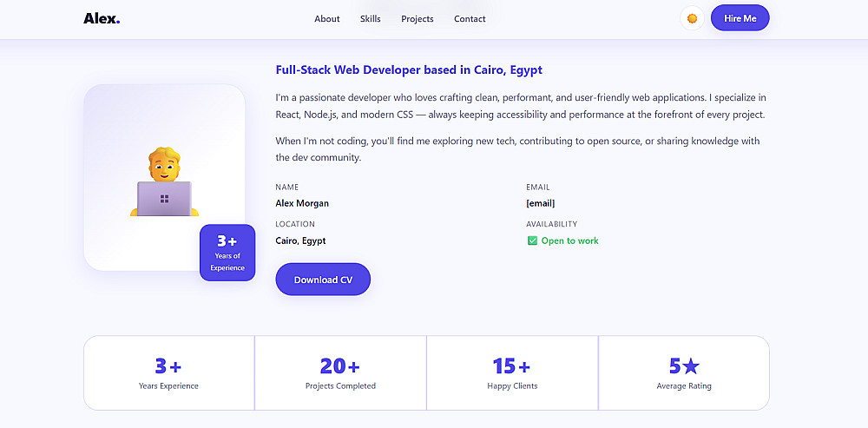Click the green availability checkmark icon

[x=532, y=240]
